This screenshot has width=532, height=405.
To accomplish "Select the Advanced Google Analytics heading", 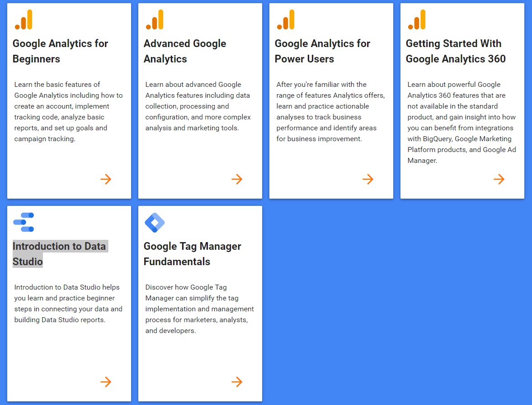I will pos(185,51).
